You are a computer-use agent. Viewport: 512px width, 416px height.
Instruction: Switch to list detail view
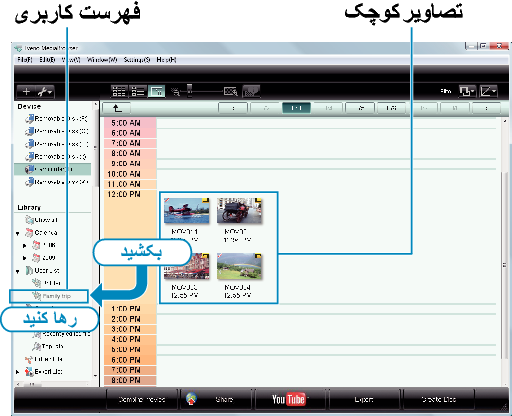pyautogui.click(x=137, y=91)
